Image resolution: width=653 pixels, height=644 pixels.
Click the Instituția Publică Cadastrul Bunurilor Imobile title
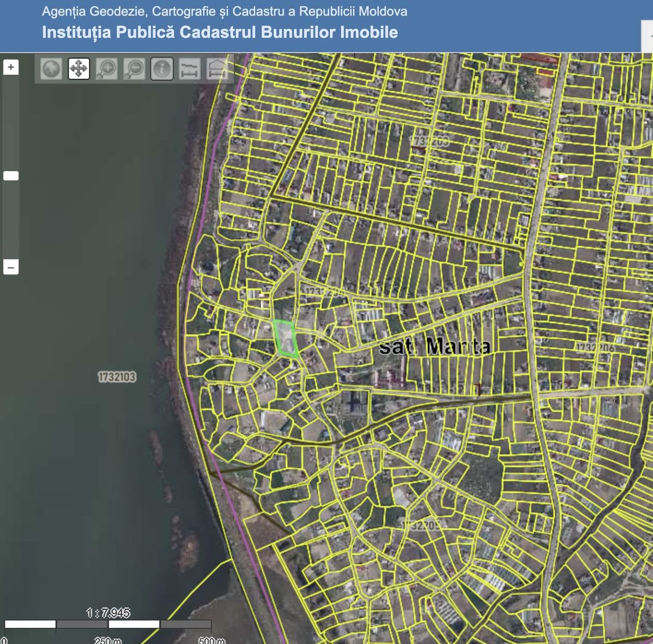[220, 32]
